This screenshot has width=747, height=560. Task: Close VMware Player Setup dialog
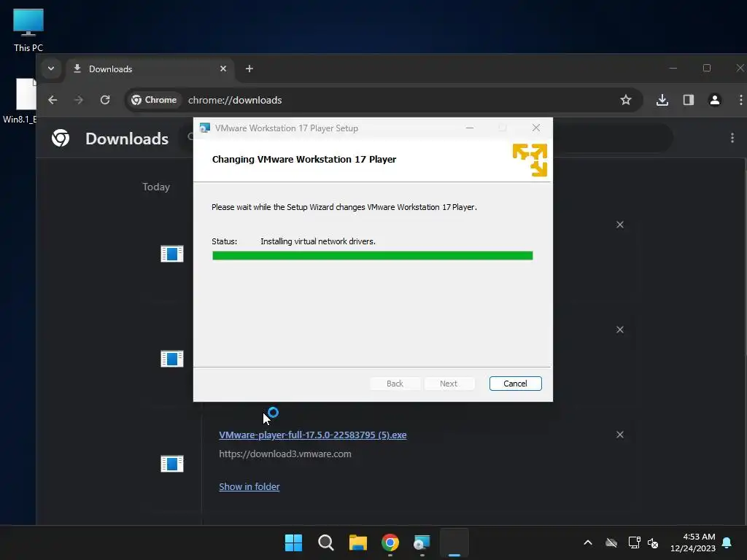(x=536, y=128)
